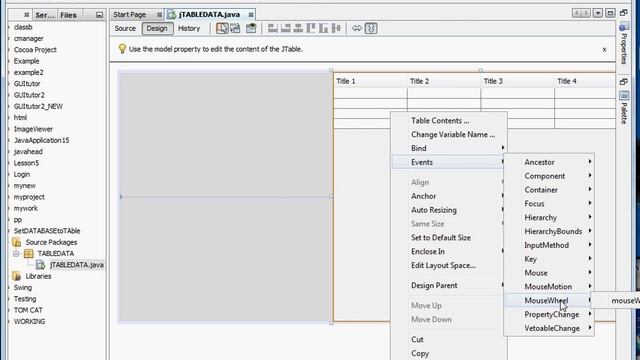This screenshot has height=360, width=640.
Task: Choose Copy from the context menu
Action: pyautogui.click(x=449, y=353)
